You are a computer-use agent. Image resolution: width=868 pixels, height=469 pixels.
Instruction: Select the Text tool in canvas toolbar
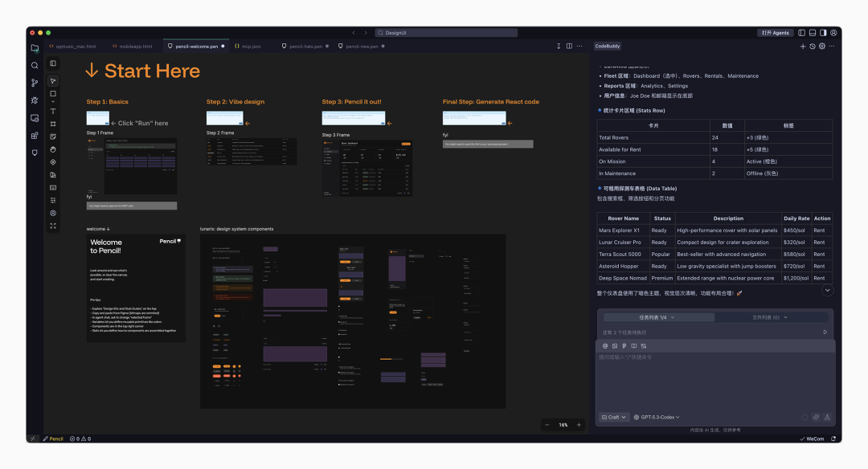(53, 111)
